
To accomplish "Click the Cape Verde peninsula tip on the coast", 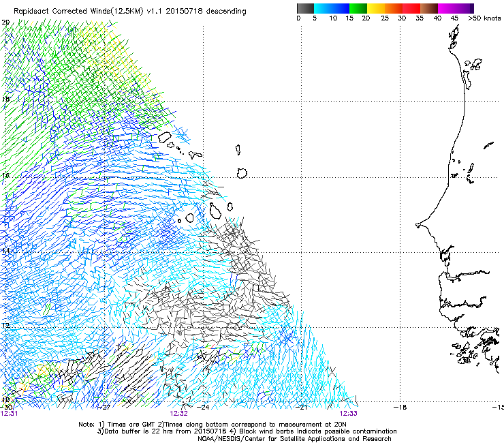I will 418,225.
